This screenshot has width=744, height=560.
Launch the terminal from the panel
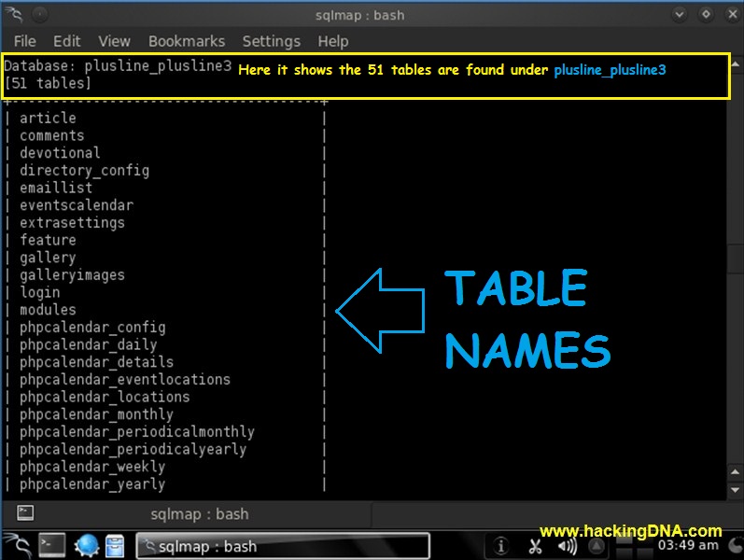[x=51, y=546]
